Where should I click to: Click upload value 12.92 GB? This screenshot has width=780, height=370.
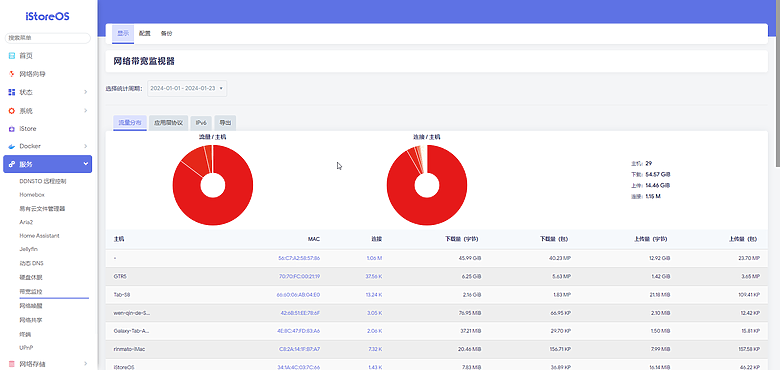[x=659, y=258]
